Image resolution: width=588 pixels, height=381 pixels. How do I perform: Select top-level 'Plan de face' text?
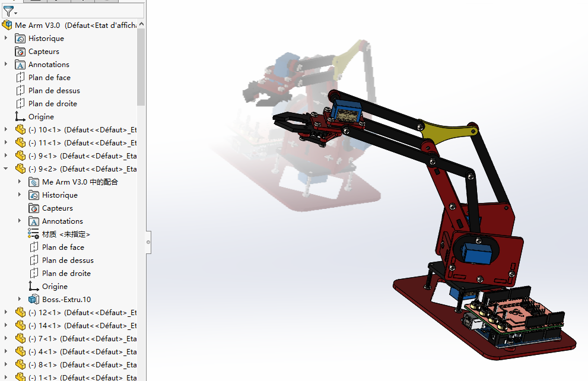(49, 78)
